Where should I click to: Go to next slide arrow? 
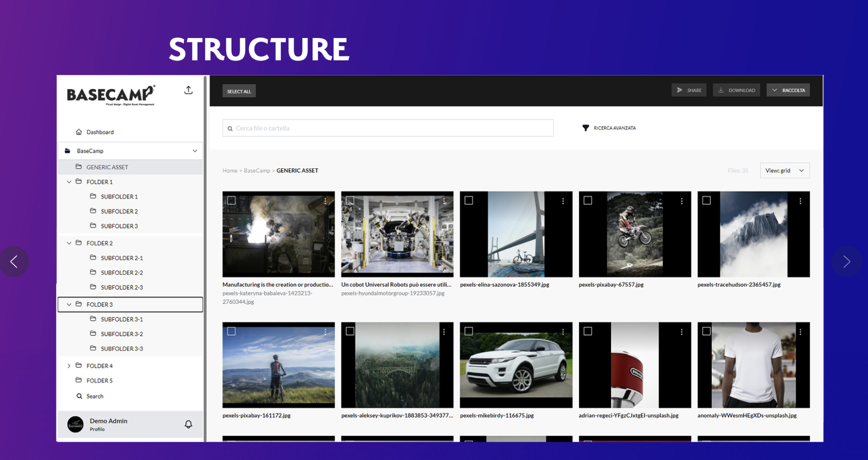tap(846, 262)
